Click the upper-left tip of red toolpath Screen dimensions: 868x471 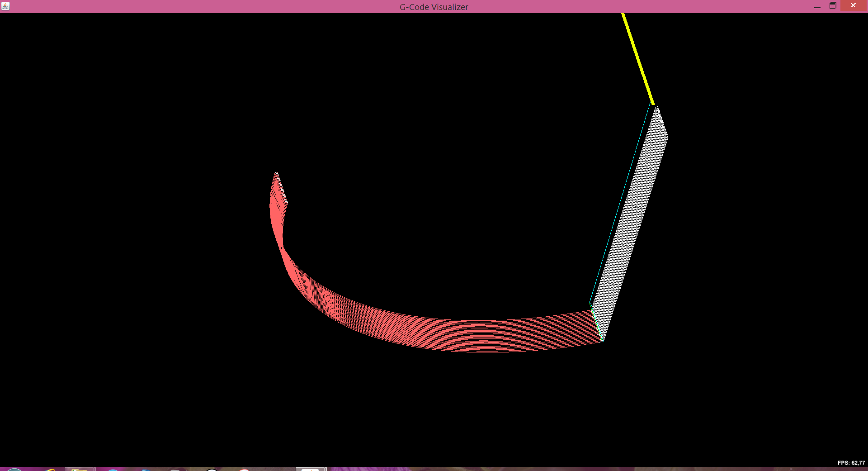(x=277, y=175)
